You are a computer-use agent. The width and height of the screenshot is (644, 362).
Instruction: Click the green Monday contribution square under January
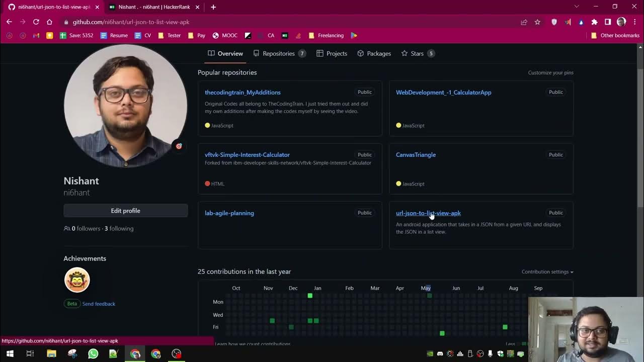coord(310,296)
